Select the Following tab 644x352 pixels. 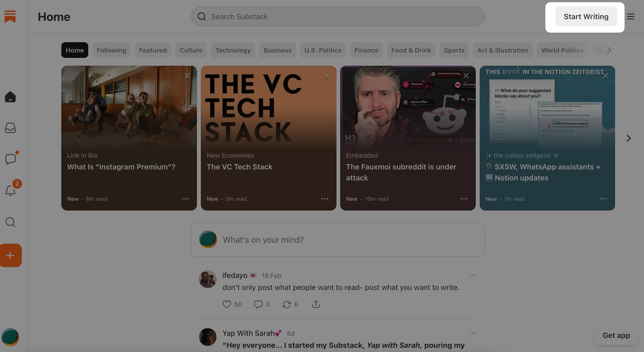tap(111, 50)
